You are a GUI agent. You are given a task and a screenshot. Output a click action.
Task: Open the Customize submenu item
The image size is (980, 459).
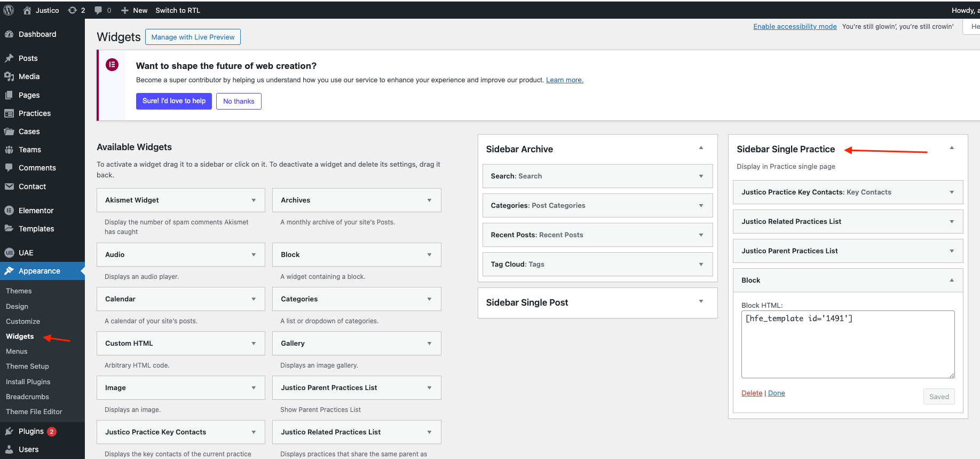pyautogui.click(x=23, y=321)
